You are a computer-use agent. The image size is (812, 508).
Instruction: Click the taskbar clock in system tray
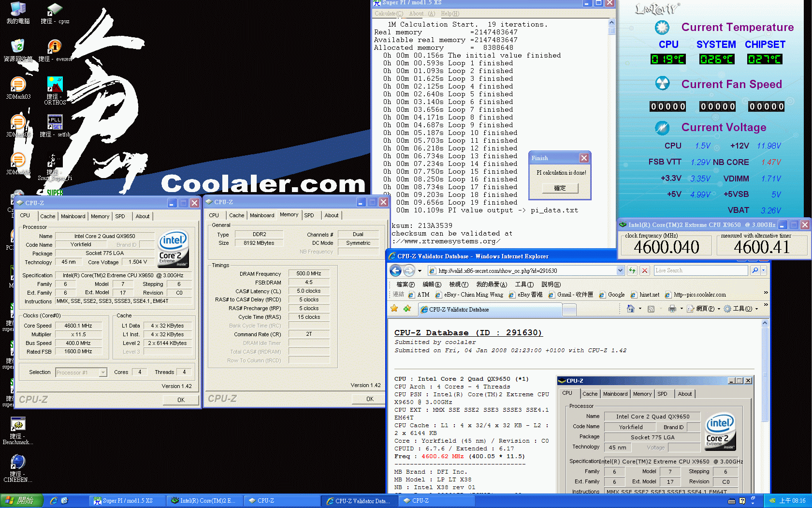[793, 501]
